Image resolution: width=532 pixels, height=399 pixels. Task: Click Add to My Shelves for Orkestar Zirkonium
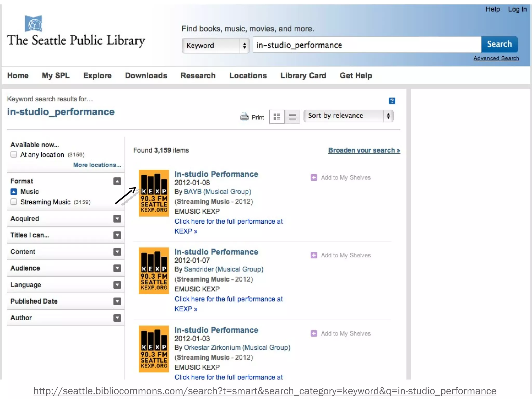345,334
